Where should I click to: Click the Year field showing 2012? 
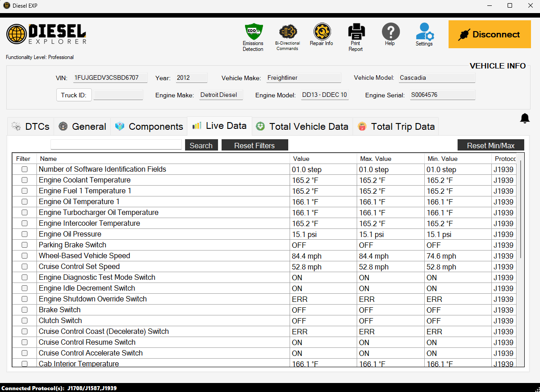tap(191, 78)
